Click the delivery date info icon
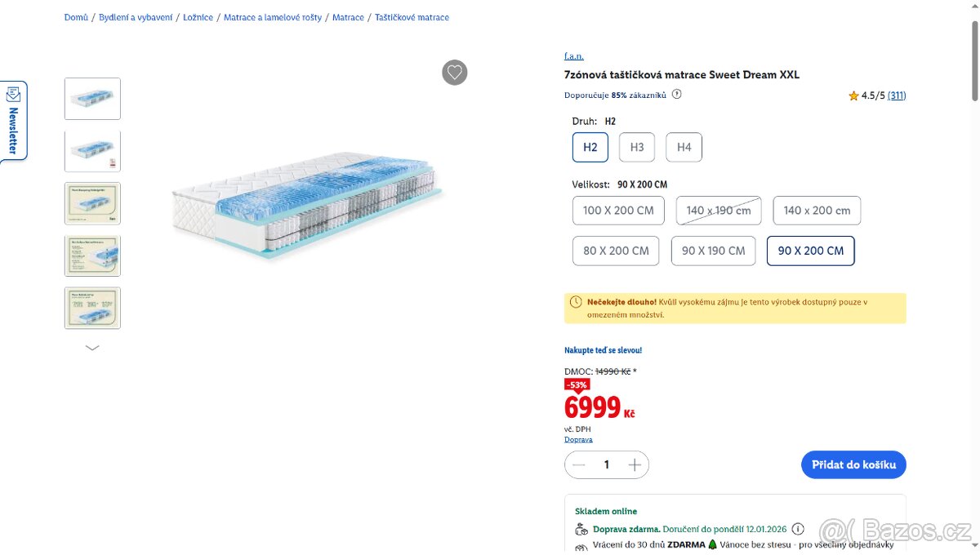 coord(798,529)
